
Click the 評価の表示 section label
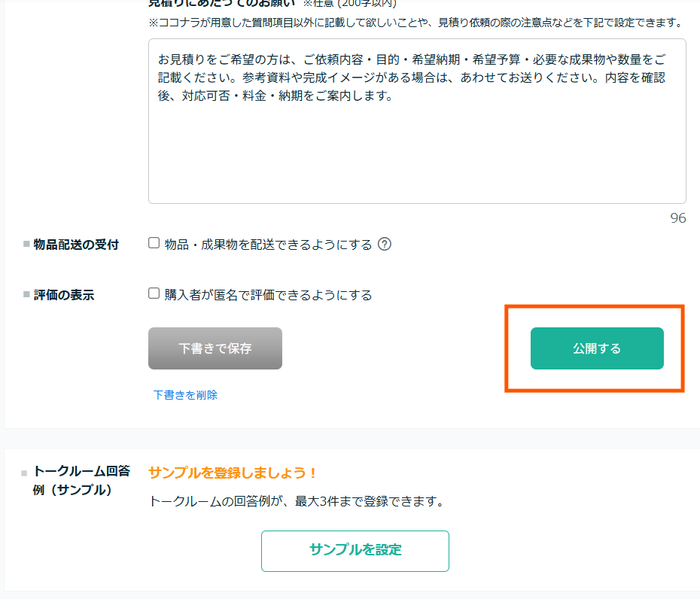pyautogui.click(x=64, y=295)
